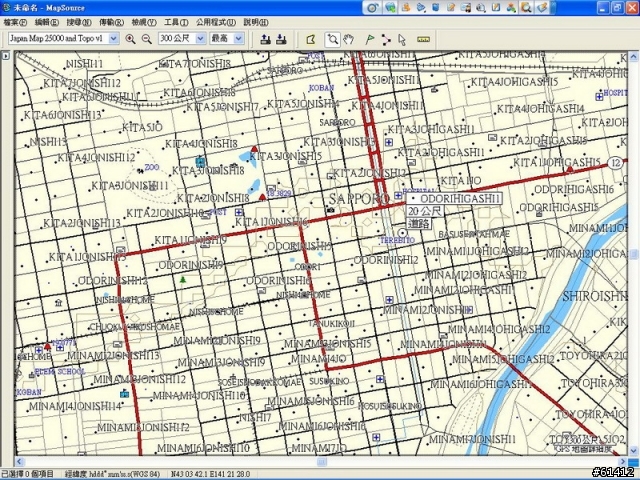The width and height of the screenshot is (640, 480).
Task: Click the vertical scrollbar down arrow
Action: 633,451
